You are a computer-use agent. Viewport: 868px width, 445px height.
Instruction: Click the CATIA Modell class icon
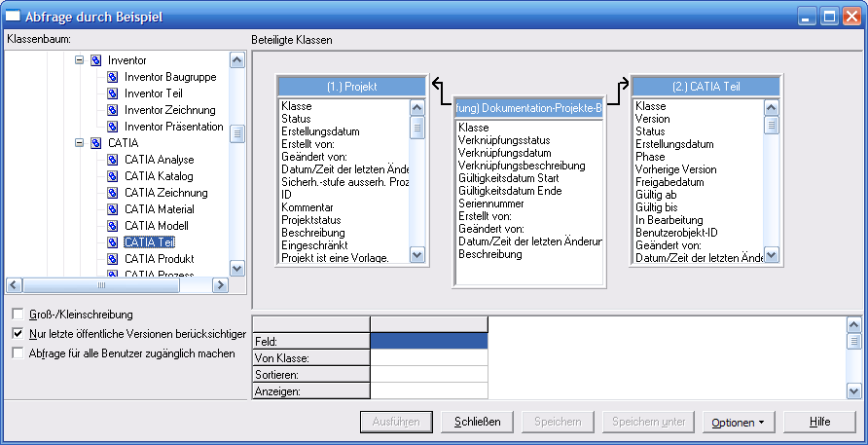[x=112, y=226]
